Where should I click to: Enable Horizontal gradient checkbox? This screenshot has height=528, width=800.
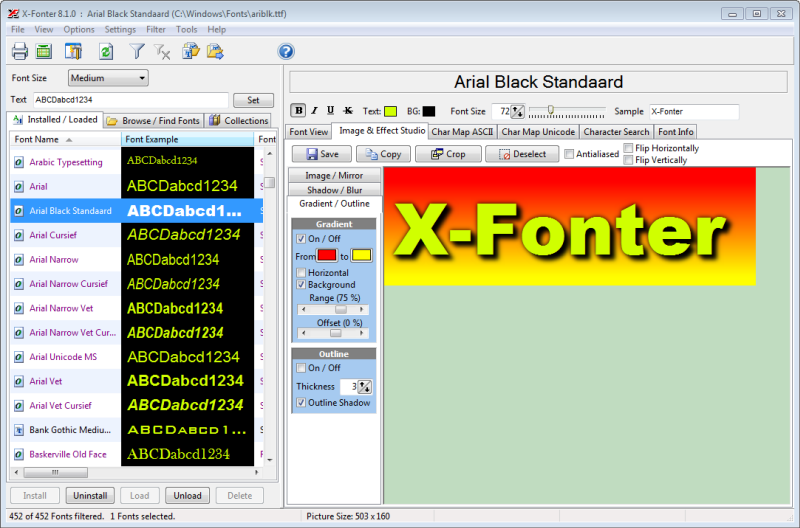(x=301, y=273)
